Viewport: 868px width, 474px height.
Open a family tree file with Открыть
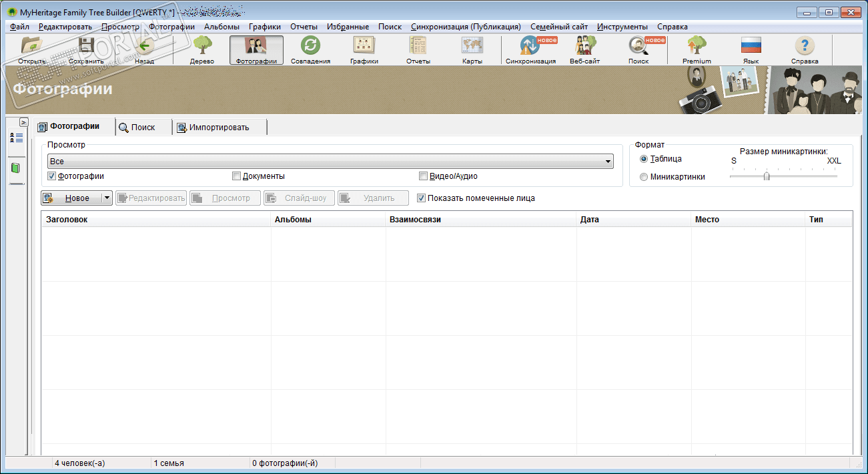(x=31, y=50)
